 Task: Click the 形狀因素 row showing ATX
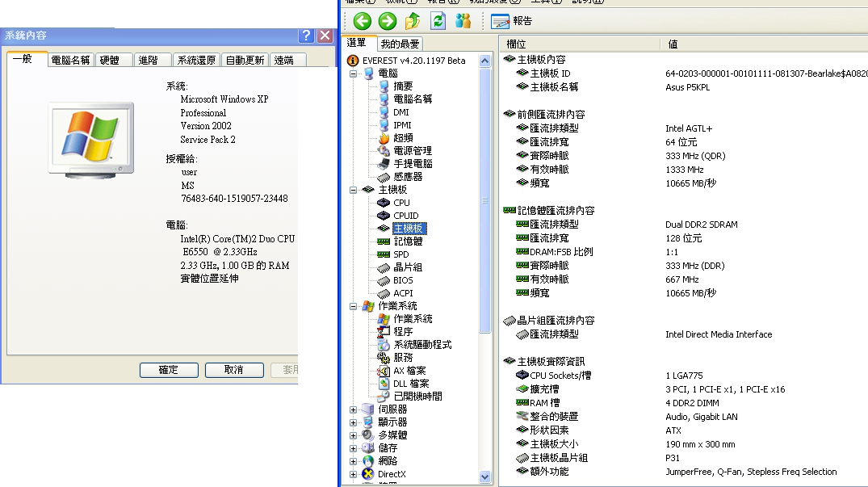(685, 430)
